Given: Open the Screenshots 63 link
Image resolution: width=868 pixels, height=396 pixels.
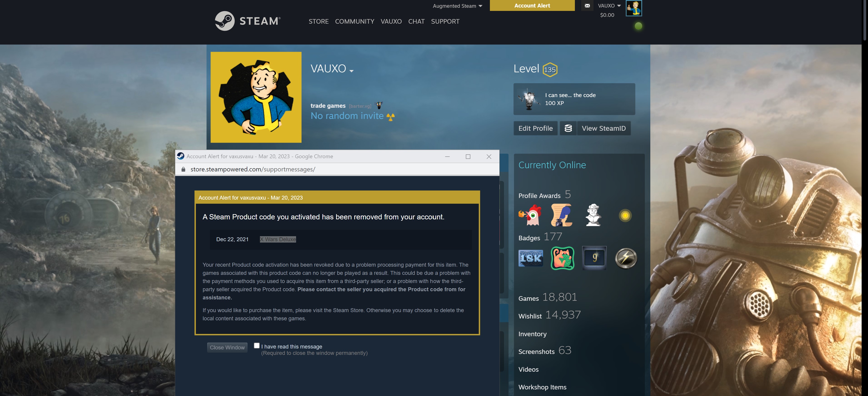Looking at the screenshot, I should [544, 351].
